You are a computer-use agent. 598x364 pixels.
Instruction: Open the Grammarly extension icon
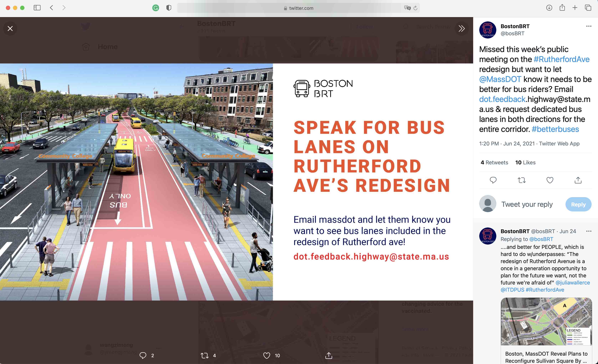pyautogui.click(x=156, y=8)
